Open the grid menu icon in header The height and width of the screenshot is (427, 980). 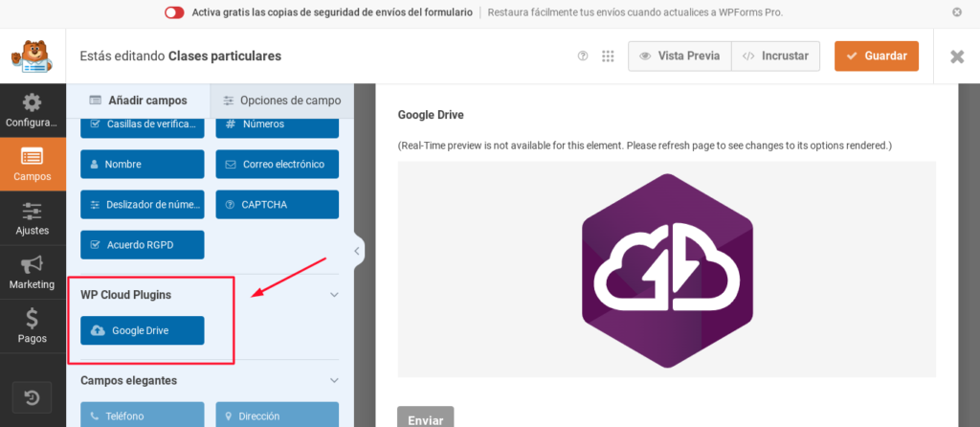click(x=608, y=56)
